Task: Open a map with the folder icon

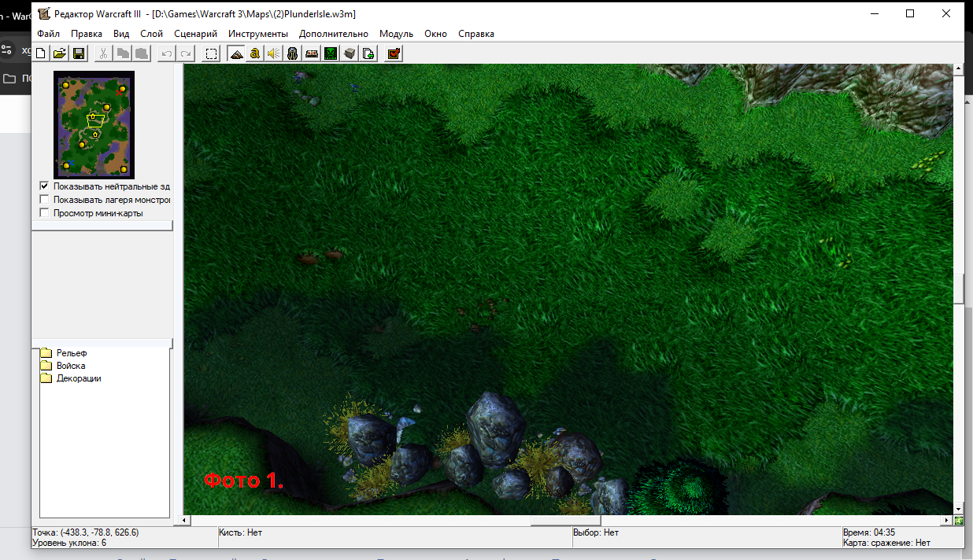Action: (59, 53)
